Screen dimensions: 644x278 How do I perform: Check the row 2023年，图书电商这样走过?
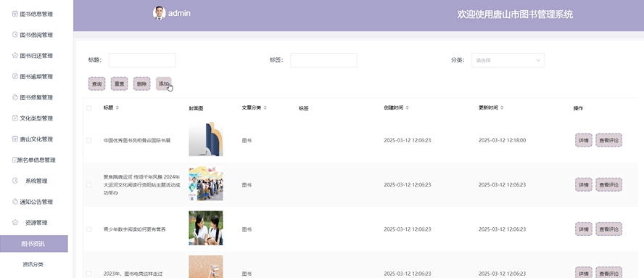click(89, 274)
